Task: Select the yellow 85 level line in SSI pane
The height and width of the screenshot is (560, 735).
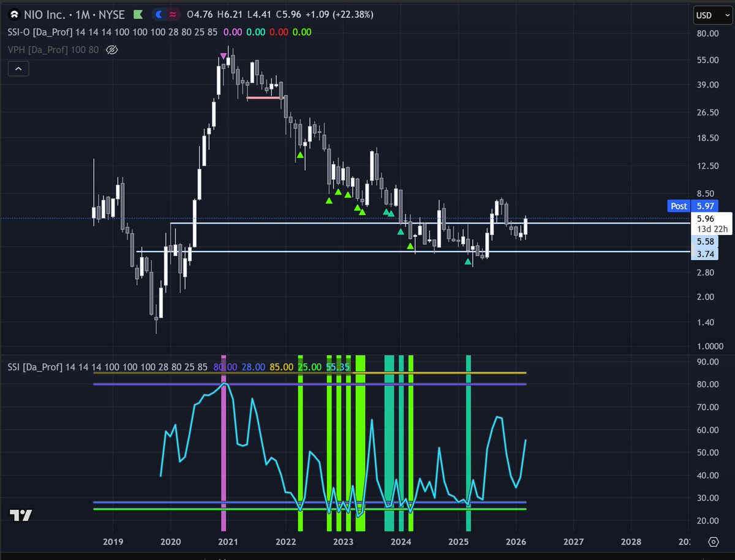Action: click(x=309, y=373)
